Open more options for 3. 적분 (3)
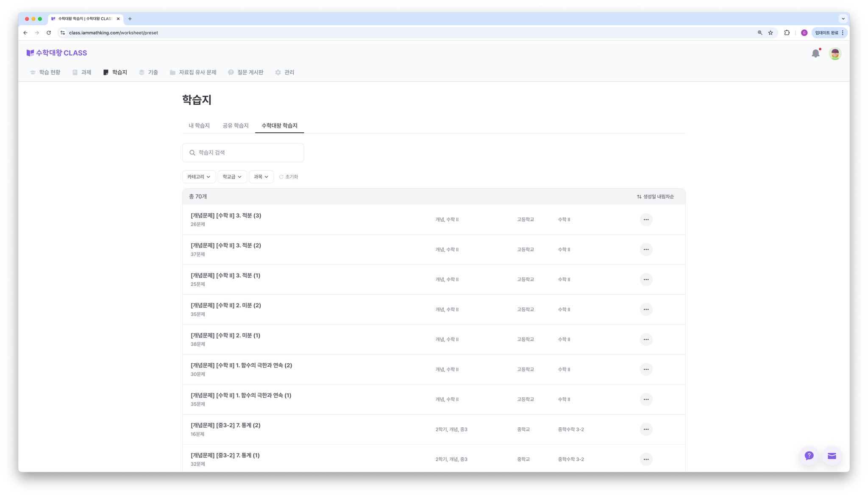The image size is (868, 496). click(646, 220)
